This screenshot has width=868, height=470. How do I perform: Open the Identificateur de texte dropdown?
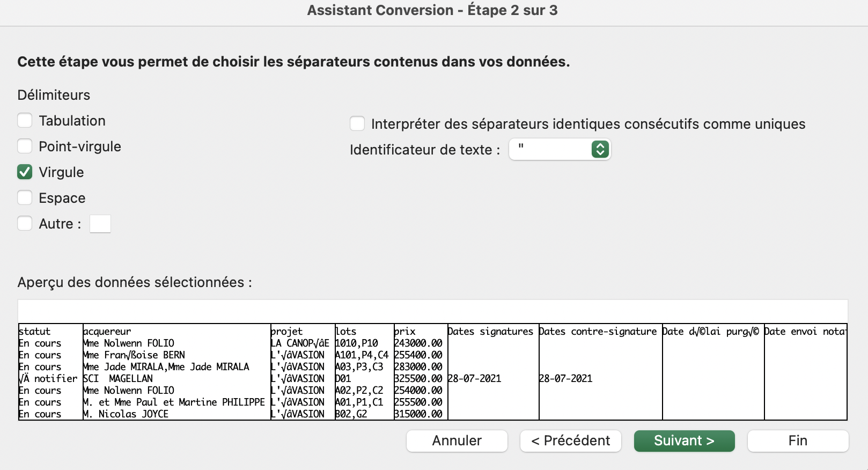click(x=559, y=149)
